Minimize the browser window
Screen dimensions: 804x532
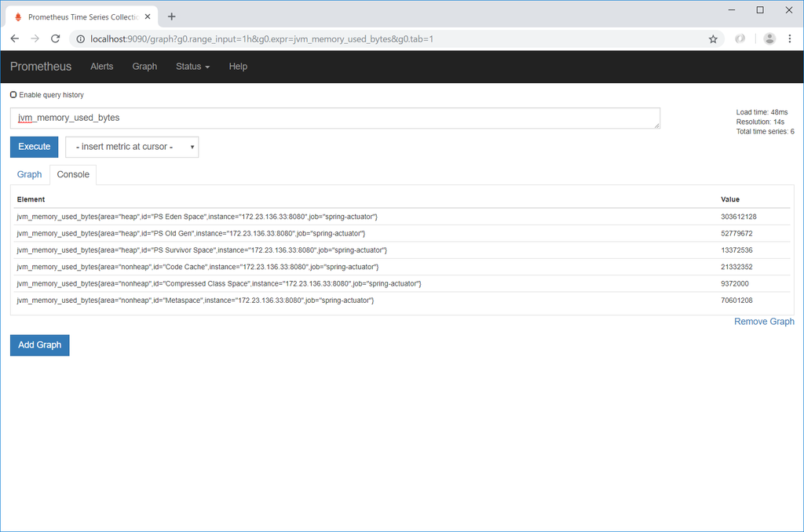coord(732,9)
